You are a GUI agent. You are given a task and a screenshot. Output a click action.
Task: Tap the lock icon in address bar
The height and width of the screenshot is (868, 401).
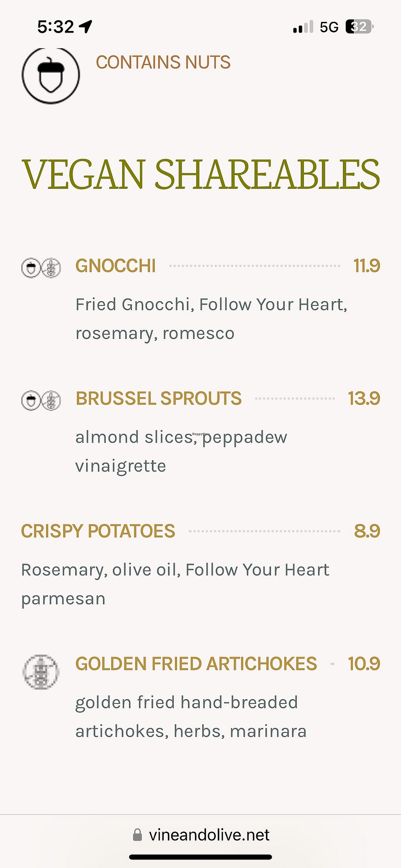coord(137,834)
